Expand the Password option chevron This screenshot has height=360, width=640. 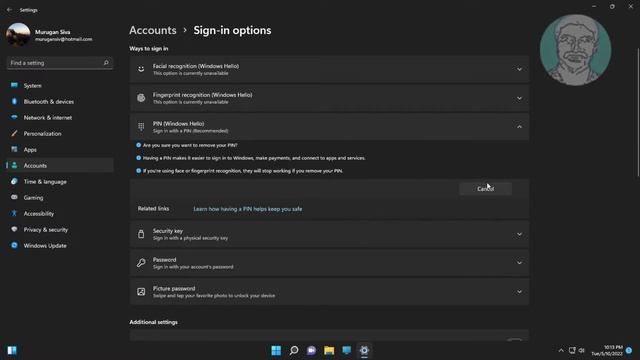click(x=519, y=263)
